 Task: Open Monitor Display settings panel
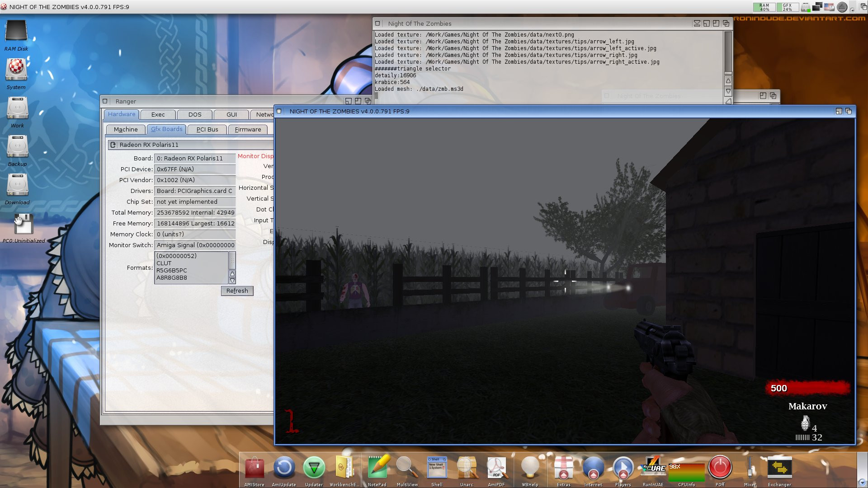[255, 155]
